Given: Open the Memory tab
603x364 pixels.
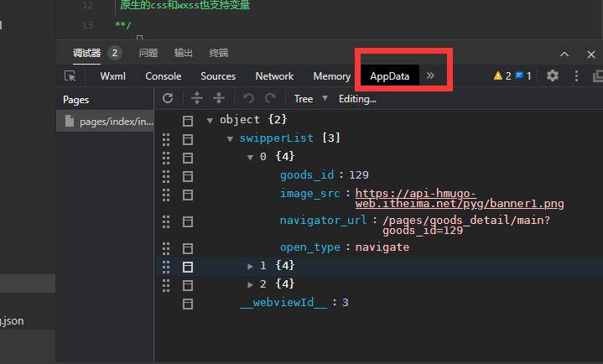Looking at the screenshot, I should [331, 76].
